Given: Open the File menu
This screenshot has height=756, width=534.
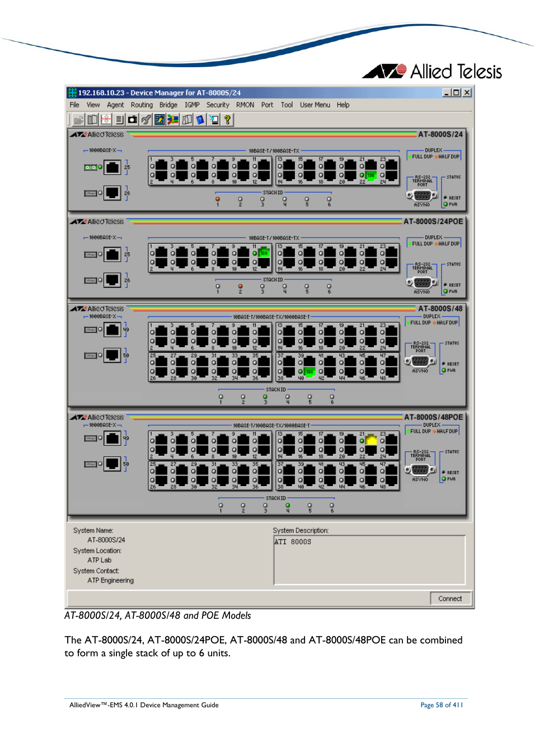Looking at the screenshot, I should coord(74,105).
